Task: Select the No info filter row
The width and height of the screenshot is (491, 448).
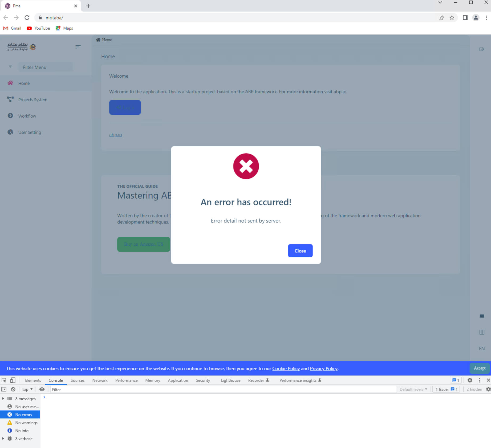Action: pyautogui.click(x=20, y=431)
